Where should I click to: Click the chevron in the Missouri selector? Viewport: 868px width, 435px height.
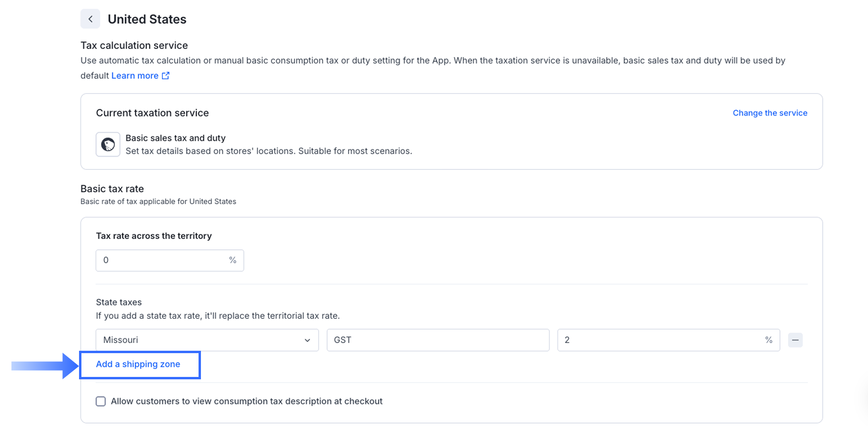pos(307,340)
